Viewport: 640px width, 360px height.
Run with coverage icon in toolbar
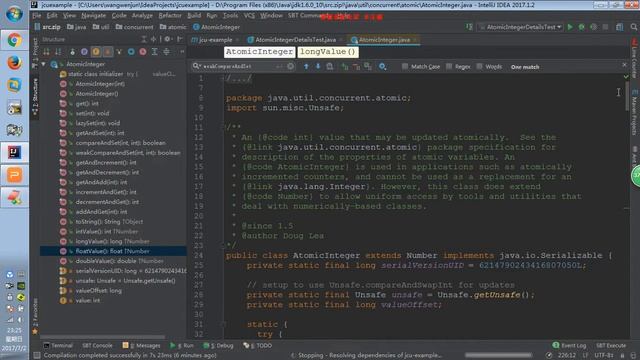593,27
